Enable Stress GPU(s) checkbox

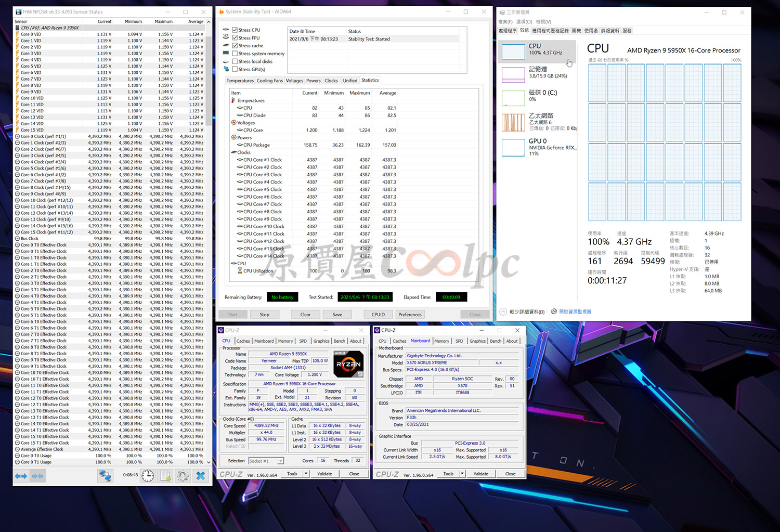point(235,69)
